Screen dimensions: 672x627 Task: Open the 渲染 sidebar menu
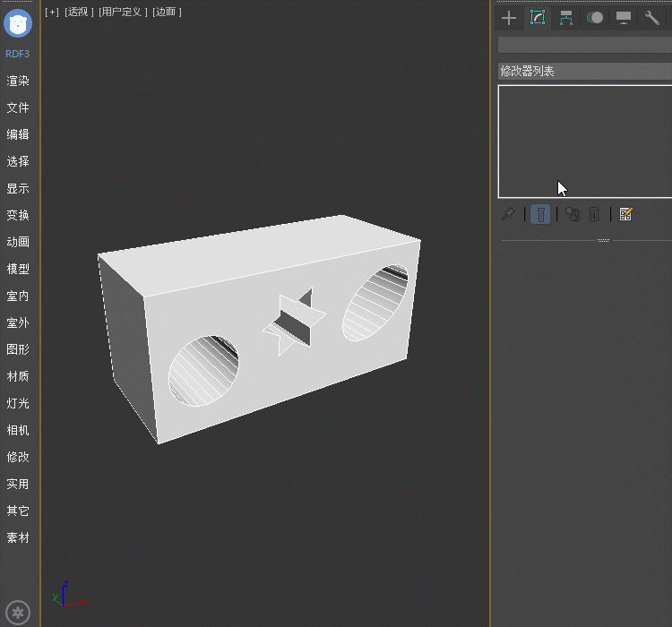pyautogui.click(x=18, y=81)
